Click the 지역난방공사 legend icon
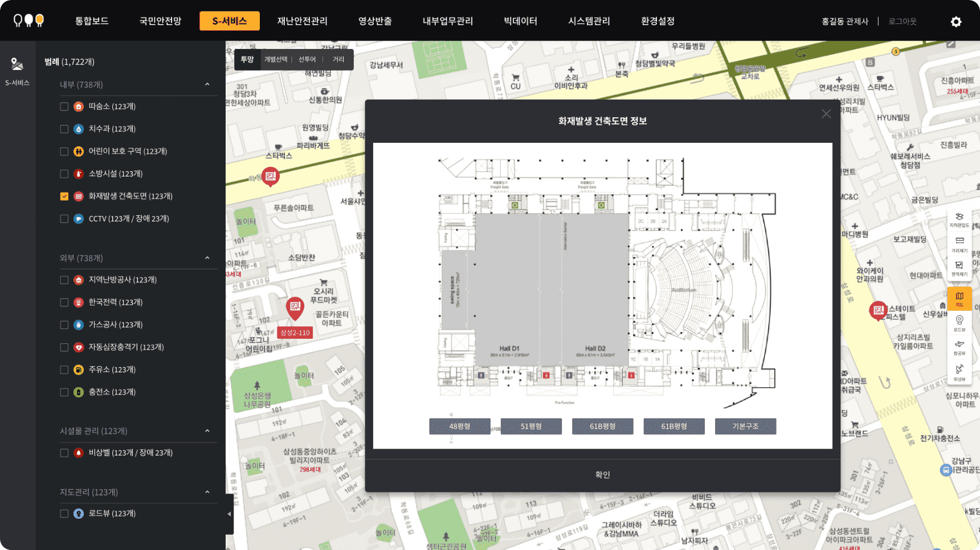980x550 pixels. tap(79, 280)
